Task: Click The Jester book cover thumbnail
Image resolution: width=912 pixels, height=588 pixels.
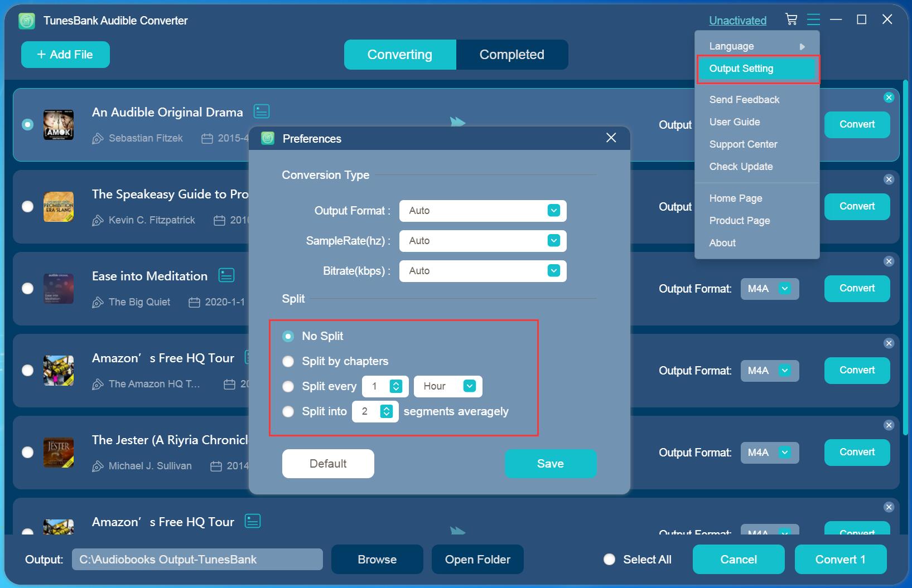Action: (x=59, y=453)
